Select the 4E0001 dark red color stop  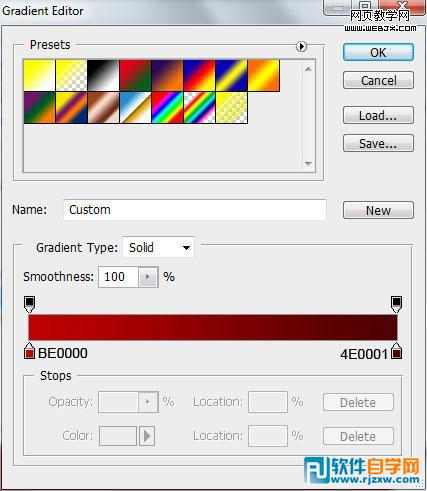[396, 351]
